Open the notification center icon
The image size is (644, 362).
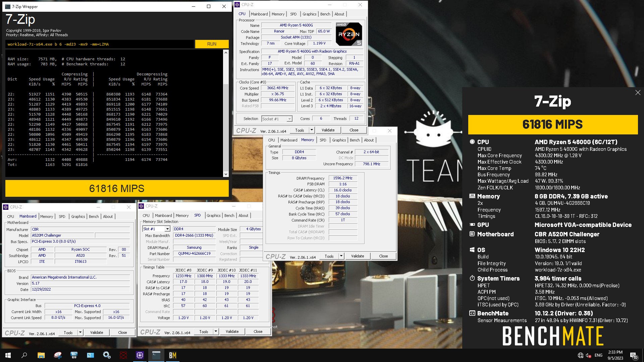coord(634,356)
